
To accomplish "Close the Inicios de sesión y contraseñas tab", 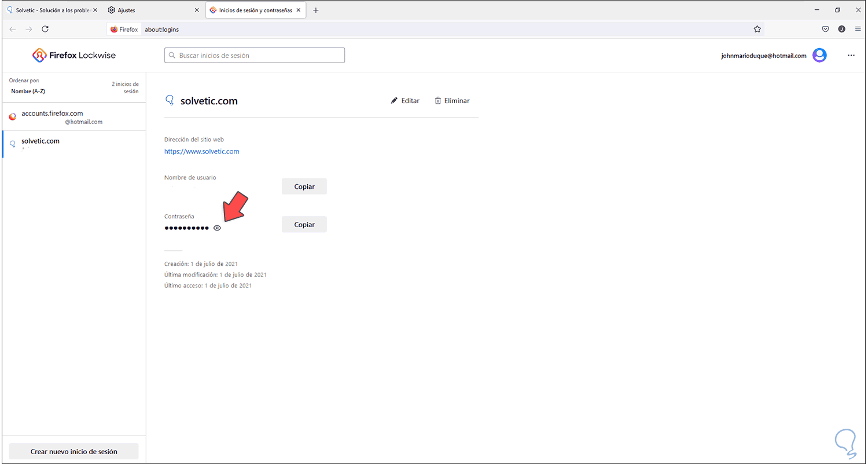I will [298, 10].
